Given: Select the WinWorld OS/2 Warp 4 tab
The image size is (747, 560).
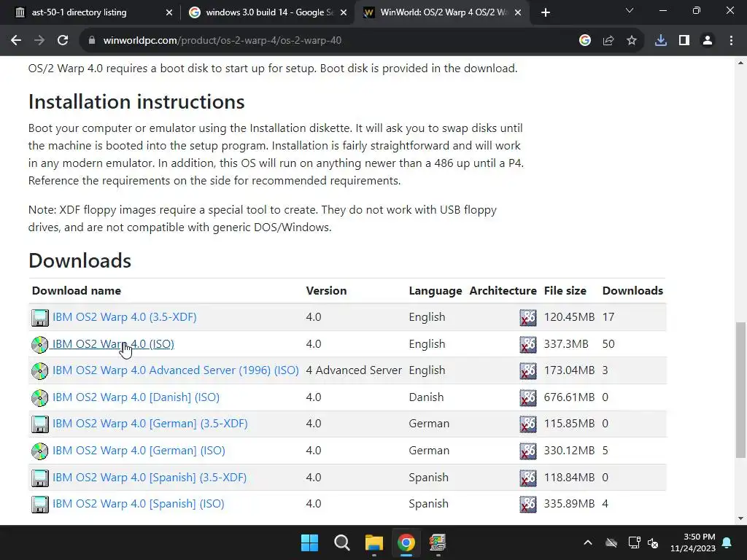Looking at the screenshot, I should click(443, 12).
